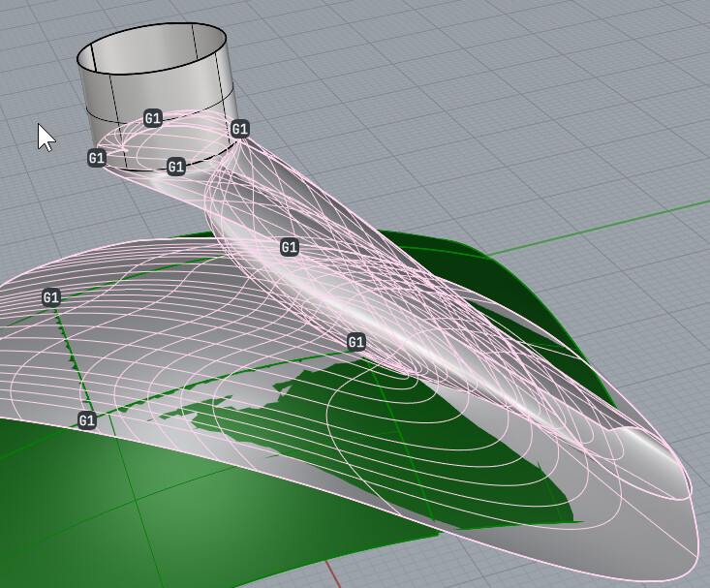This screenshot has height=588, width=710.
Task: Click the G1 badge at cylinder's lower-left corner
Action: pos(97,158)
